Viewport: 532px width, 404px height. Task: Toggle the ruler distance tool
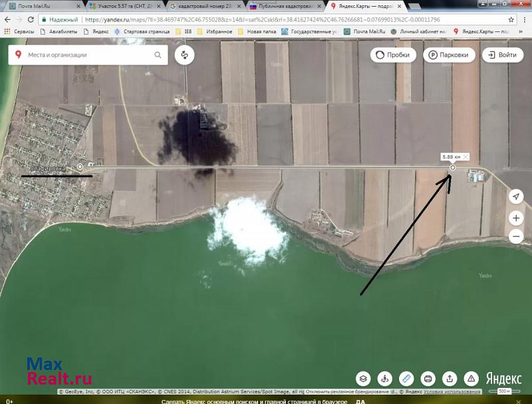(406, 379)
